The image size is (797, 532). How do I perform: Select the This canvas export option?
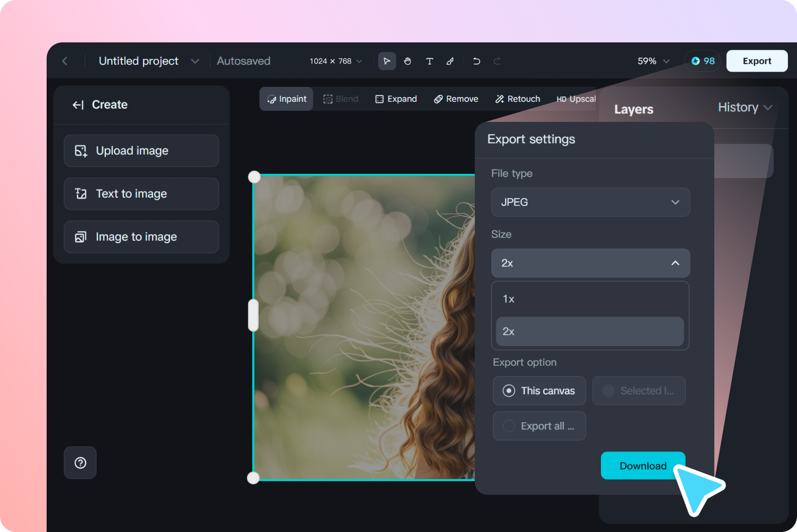(x=539, y=391)
